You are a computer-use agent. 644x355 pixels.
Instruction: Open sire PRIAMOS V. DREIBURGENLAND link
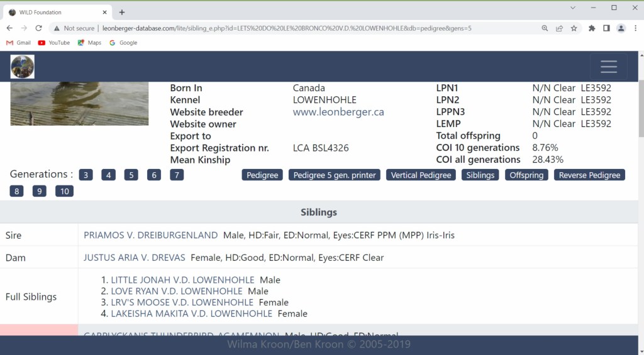[x=151, y=235]
